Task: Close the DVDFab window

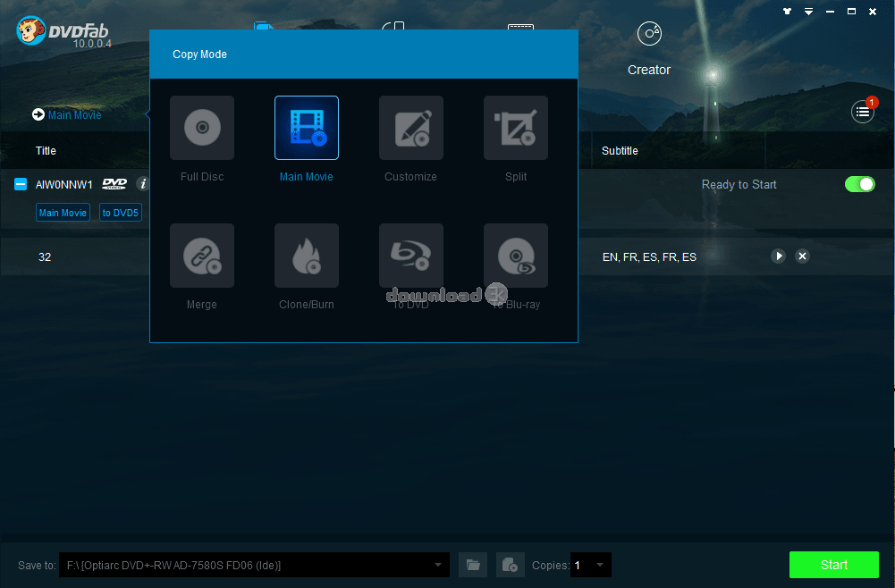Action: pyautogui.click(x=873, y=12)
